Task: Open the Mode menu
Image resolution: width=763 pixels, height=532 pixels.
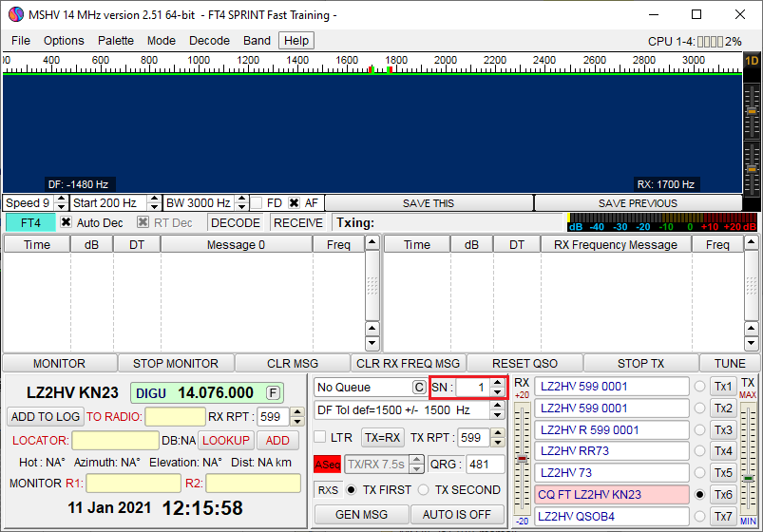Action: [x=162, y=41]
